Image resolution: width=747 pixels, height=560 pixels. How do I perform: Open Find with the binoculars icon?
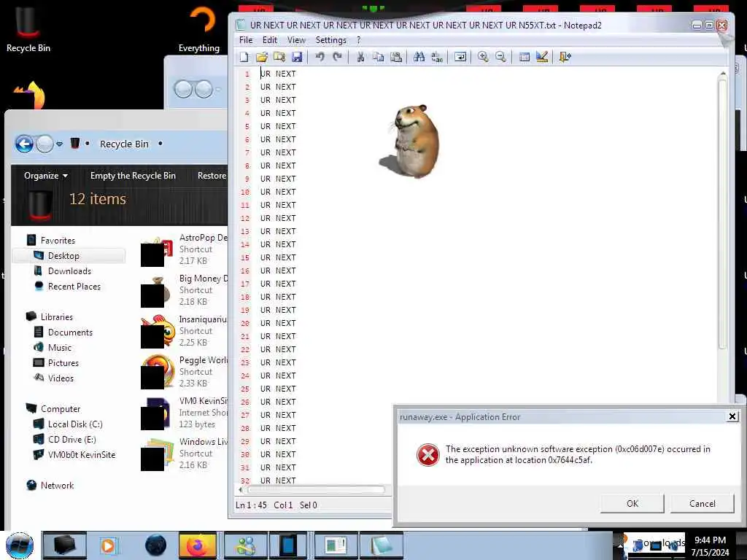coord(419,57)
